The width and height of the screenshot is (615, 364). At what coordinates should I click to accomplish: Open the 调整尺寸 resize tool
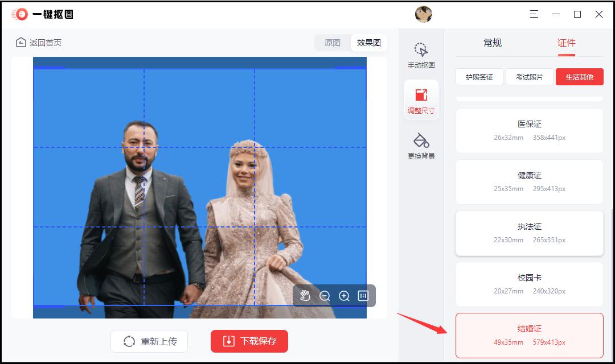tap(421, 99)
